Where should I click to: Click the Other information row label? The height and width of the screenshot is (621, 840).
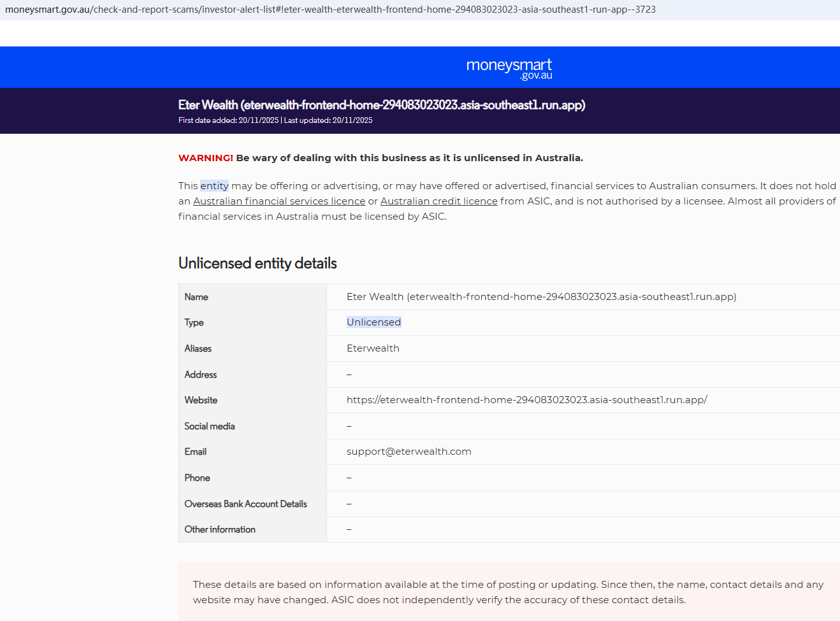coord(220,529)
